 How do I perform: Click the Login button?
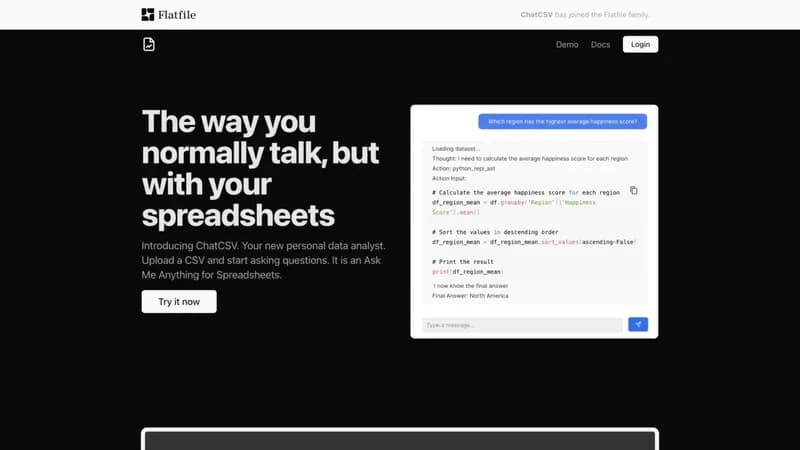click(640, 44)
